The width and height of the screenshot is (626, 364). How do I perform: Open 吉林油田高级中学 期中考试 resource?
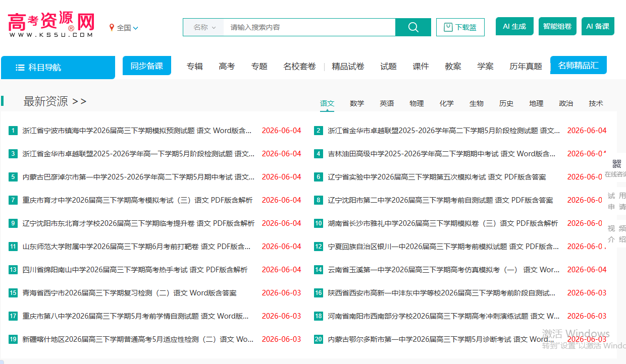(x=442, y=154)
